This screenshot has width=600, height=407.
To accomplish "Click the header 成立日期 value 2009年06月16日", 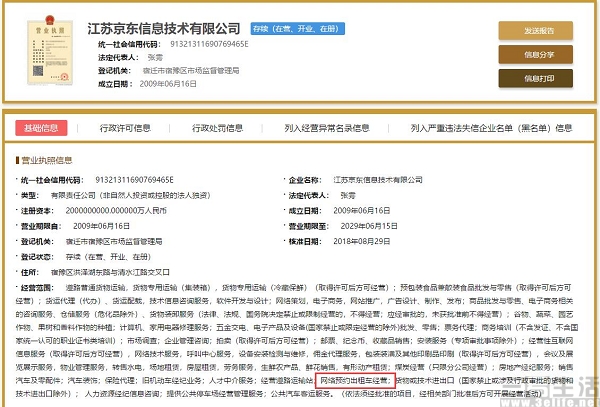I will 168,84.
